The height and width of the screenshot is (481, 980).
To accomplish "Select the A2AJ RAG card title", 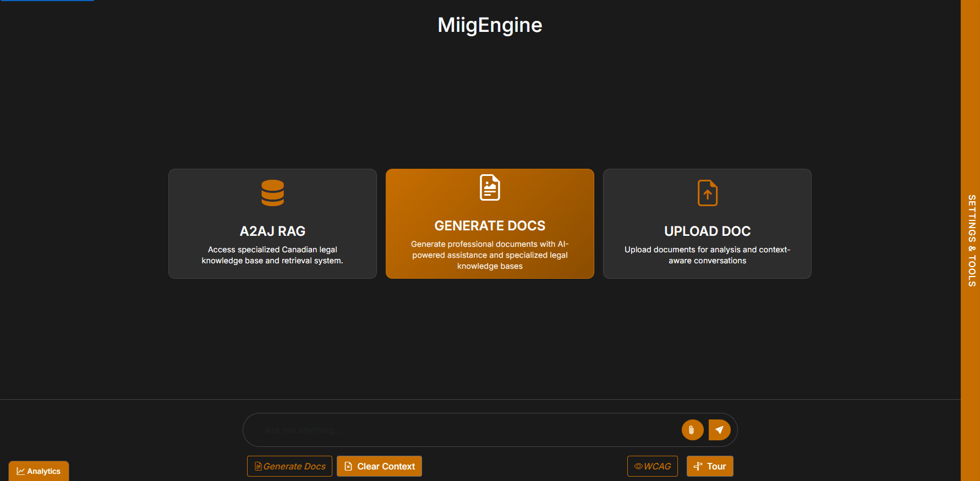I will tap(272, 231).
